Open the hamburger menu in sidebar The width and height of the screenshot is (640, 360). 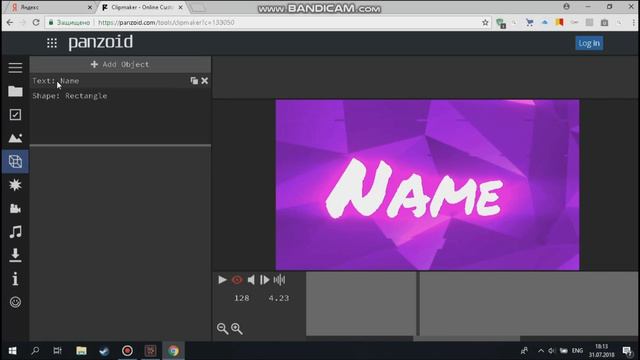click(x=15, y=68)
